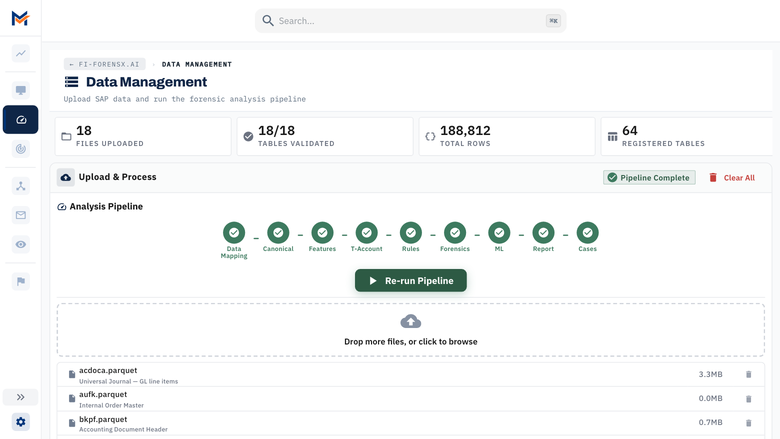Click the Re-run Pipeline button

tap(411, 280)
